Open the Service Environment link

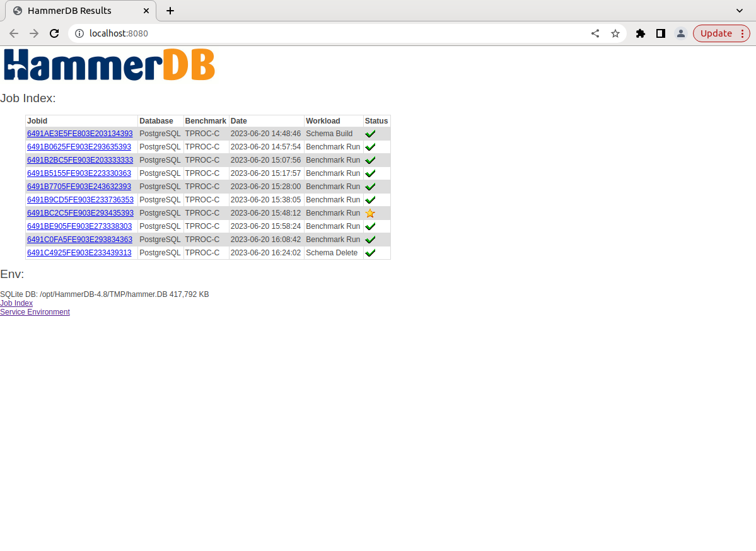coord(35,312)
